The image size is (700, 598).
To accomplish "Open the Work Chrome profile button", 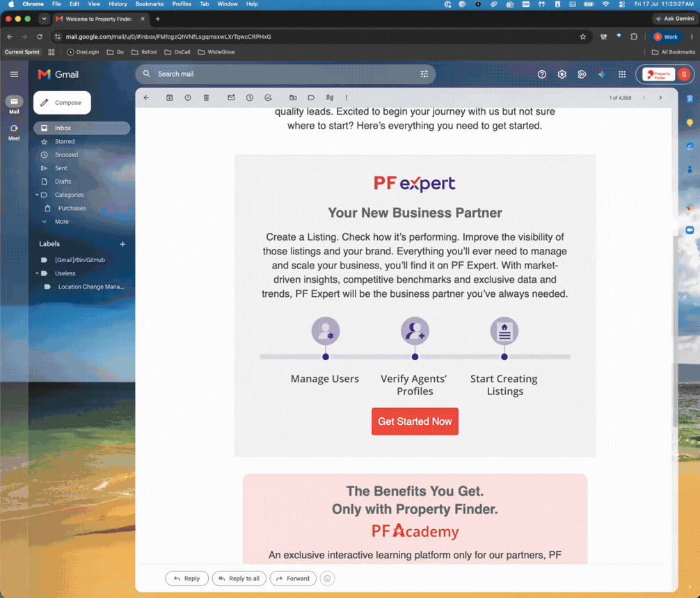I will click(666, 37).
